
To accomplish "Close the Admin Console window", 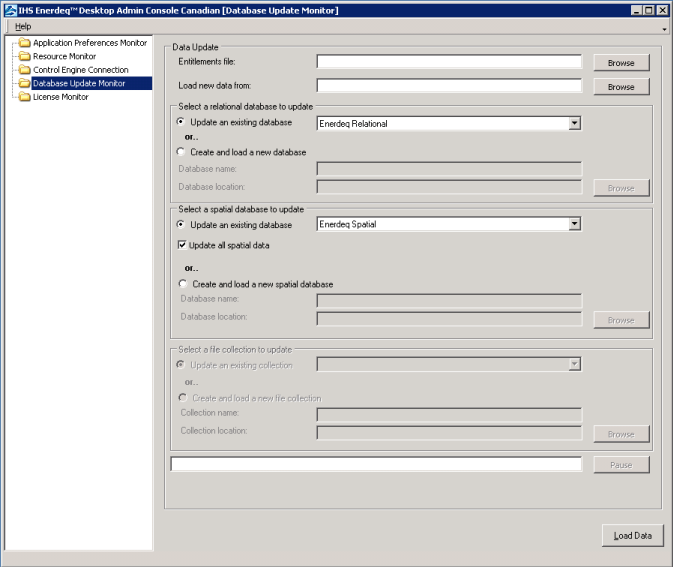I will (662, 10).
